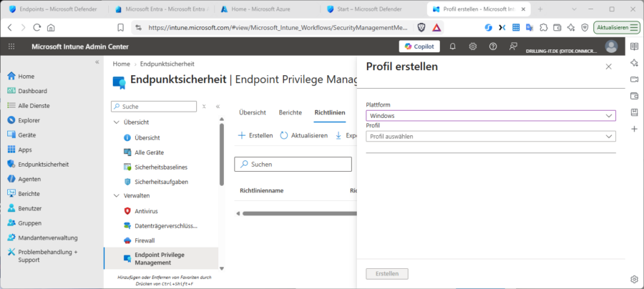644x289 pixels.
Task: Open the help question mark icon
Action: (493, 46)
